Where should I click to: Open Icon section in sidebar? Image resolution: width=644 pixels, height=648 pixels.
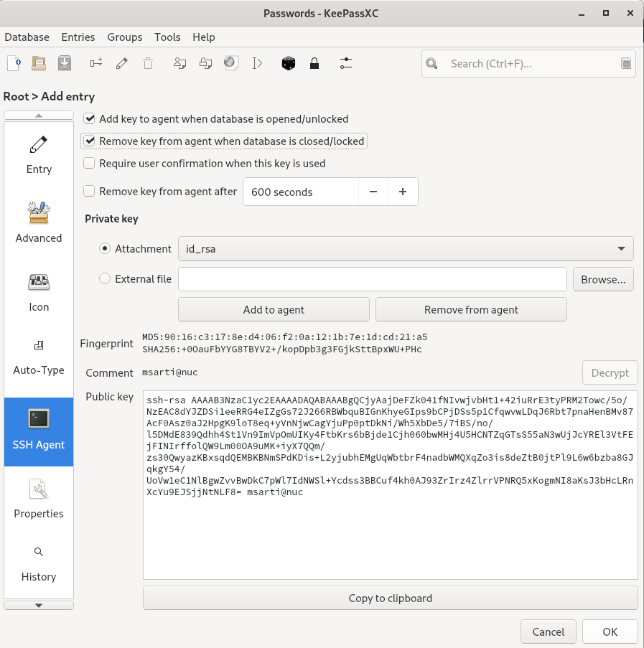pos(39,293)
